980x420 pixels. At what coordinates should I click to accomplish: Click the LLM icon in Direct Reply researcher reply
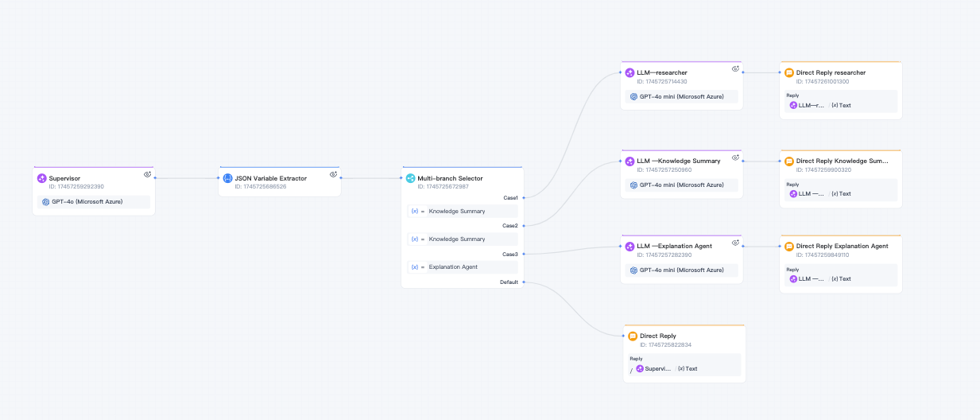(793, 105)
